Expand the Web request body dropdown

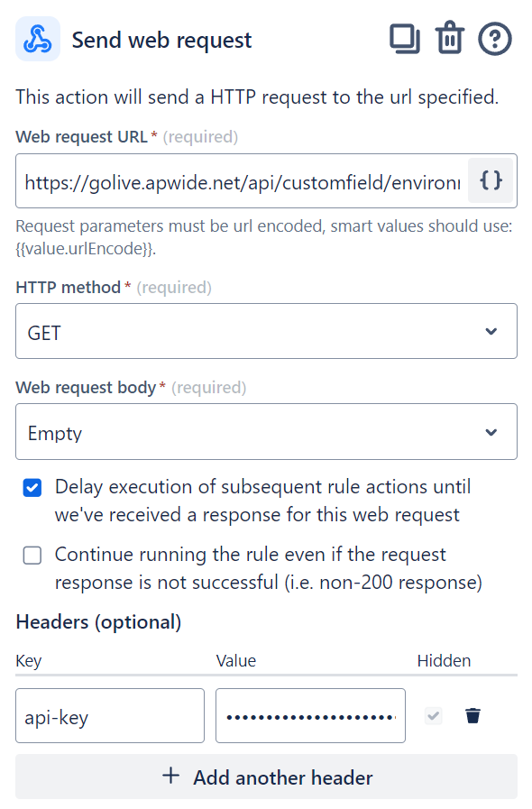click(x=266, y=432)
